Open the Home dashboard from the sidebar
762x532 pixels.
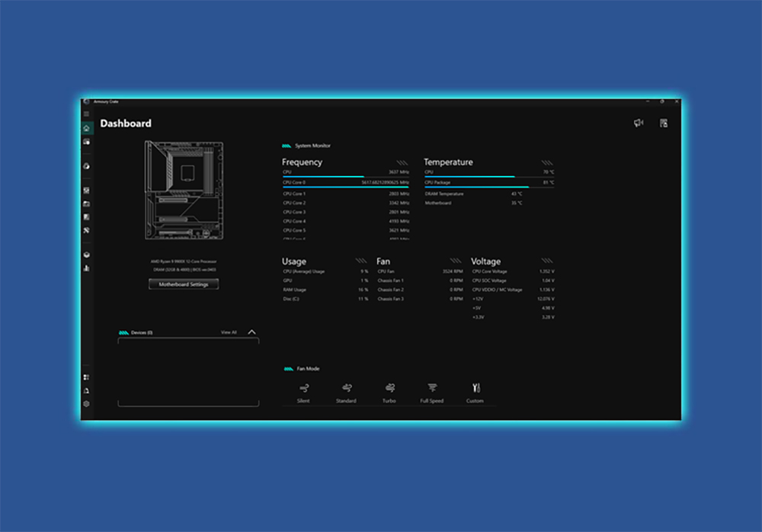coord(87,128)
